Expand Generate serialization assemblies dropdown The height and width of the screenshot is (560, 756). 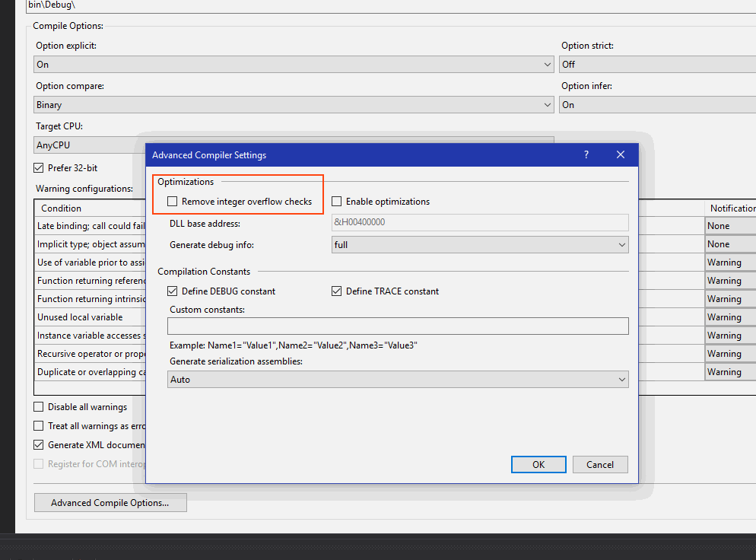[398, 380]
